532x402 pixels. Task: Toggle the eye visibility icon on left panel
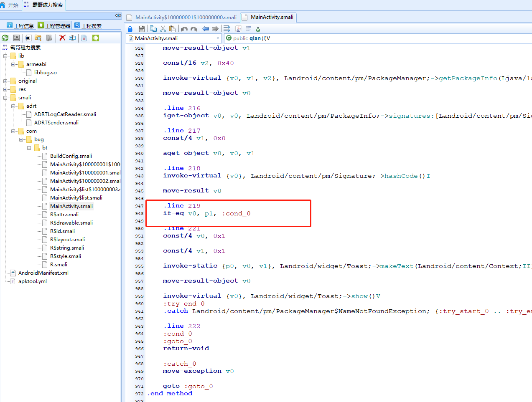[x=118, y=15]
